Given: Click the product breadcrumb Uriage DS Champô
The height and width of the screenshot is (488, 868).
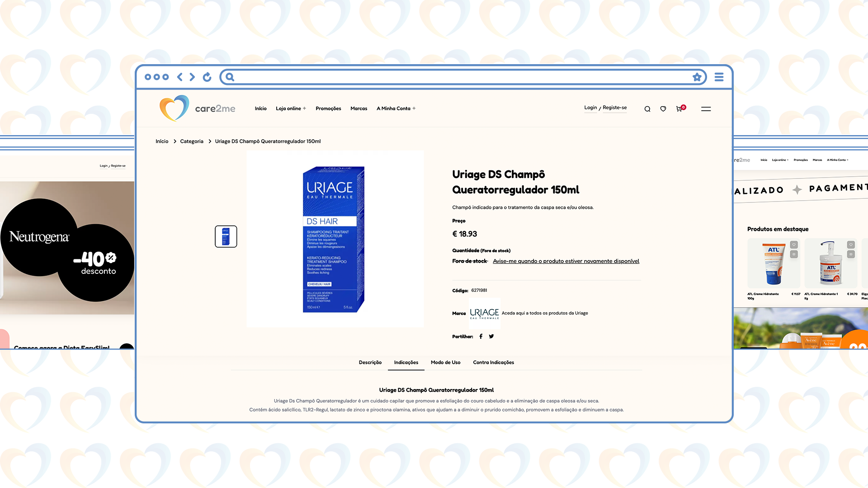Looking at the screenshot, I should point(268,141).
